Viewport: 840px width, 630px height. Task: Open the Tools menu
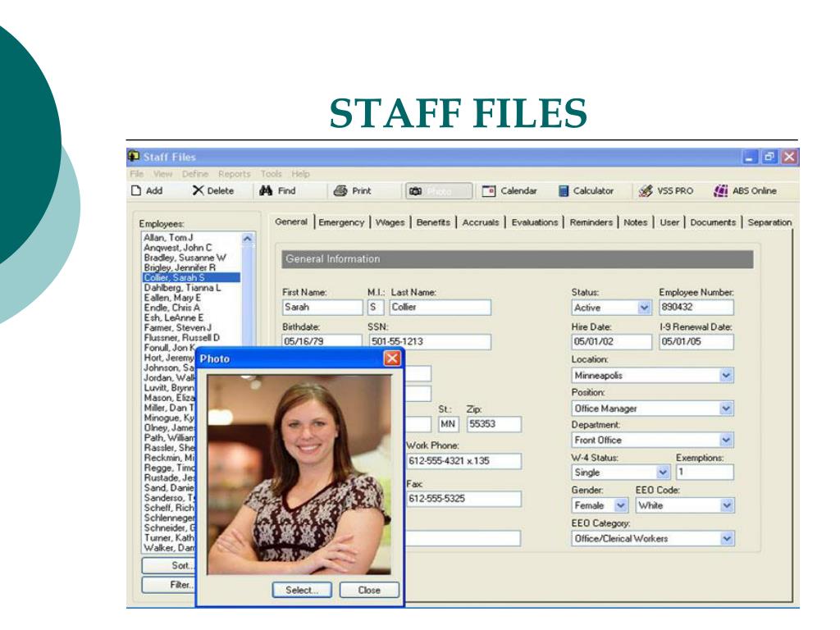(271, 174)
